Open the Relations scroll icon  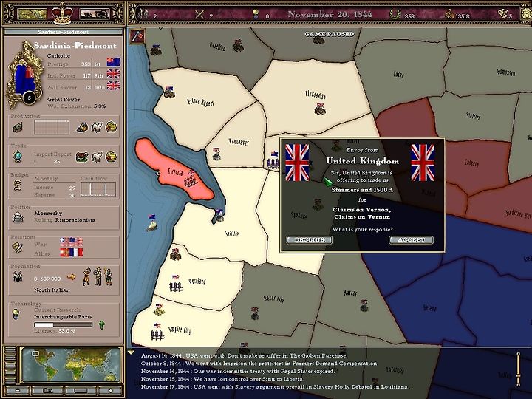17,248
